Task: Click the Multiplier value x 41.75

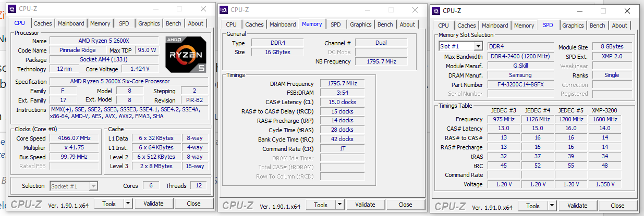Action: (x=74, y=147)
